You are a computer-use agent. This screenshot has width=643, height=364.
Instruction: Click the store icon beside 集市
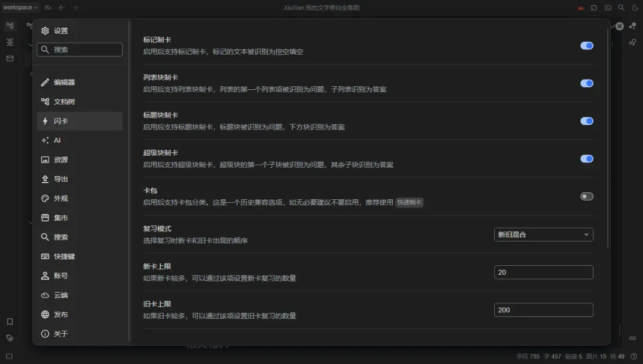pyautogui.click(x=45, y=218)
